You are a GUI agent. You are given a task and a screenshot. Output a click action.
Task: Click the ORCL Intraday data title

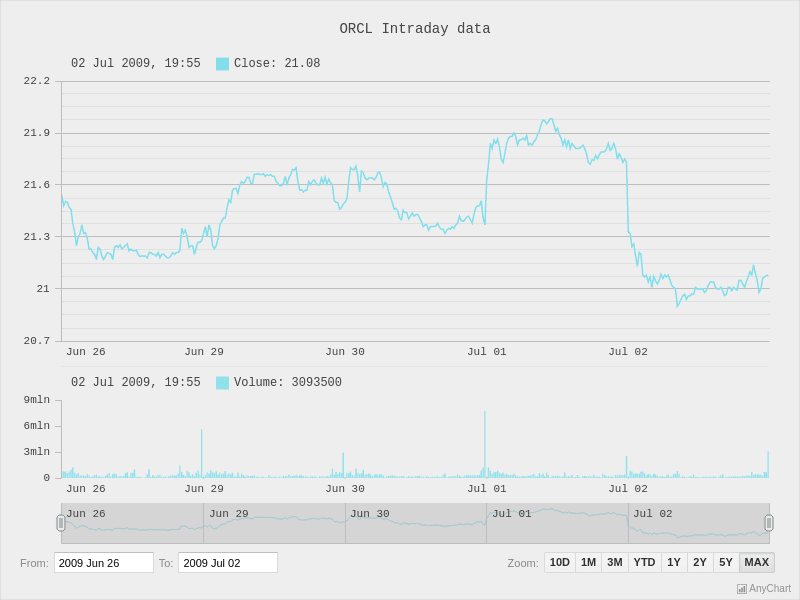point(415,29)
